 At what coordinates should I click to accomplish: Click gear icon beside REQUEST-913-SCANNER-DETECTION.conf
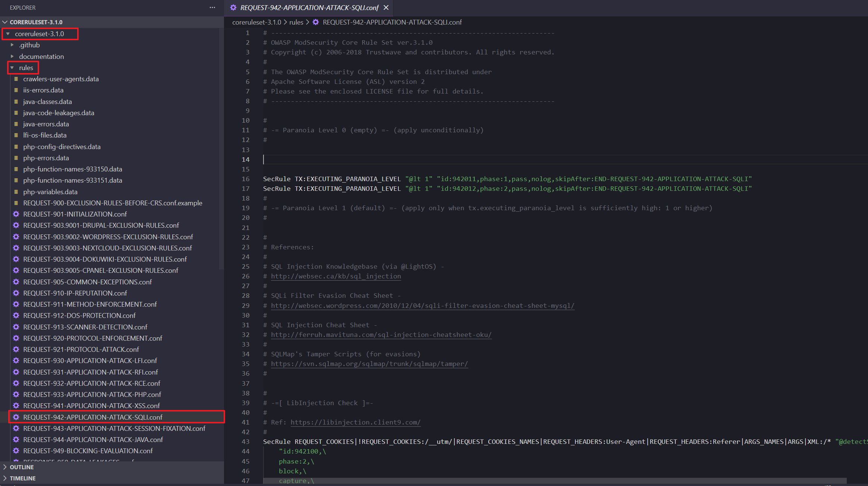pos(16,327)
